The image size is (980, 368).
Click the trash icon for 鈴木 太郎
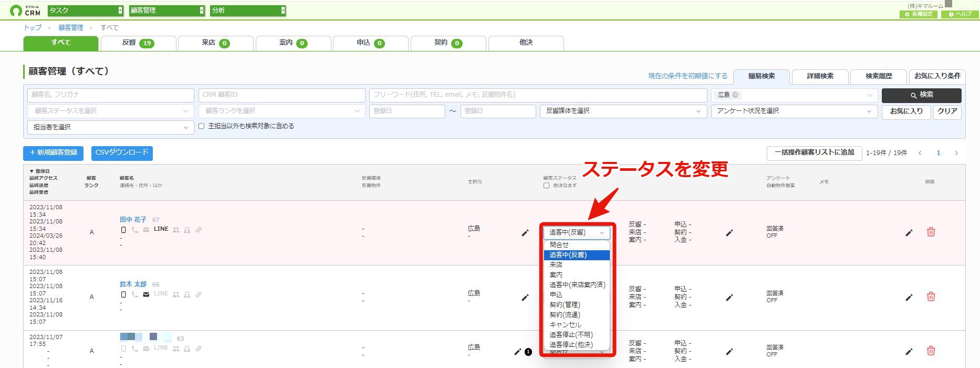(931, 297)
